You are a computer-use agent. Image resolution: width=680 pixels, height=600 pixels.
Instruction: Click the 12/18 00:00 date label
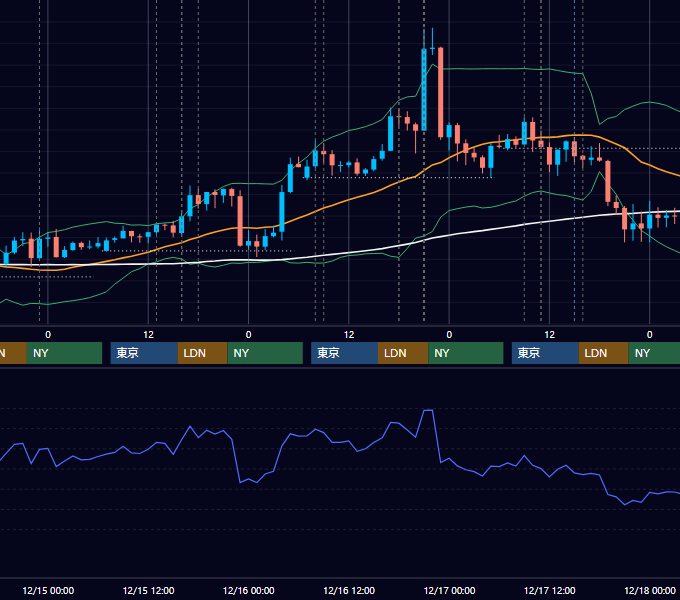point(650,590)
